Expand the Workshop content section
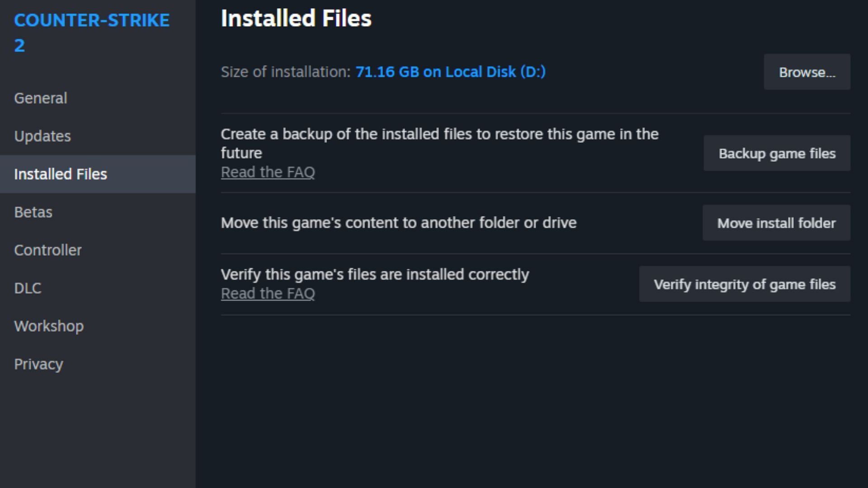The image size is (868, 488). coord(49,326)
